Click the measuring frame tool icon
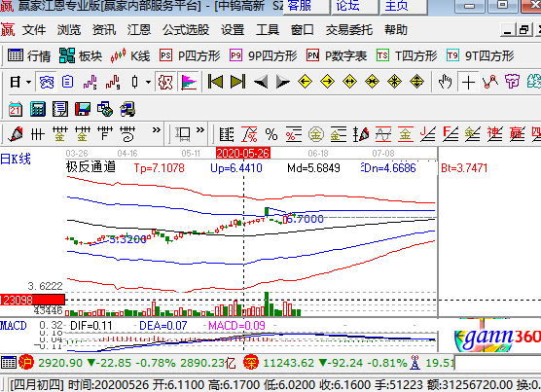Image resolution: width=541 pixels, height=392 pixels. pos(183,134)
